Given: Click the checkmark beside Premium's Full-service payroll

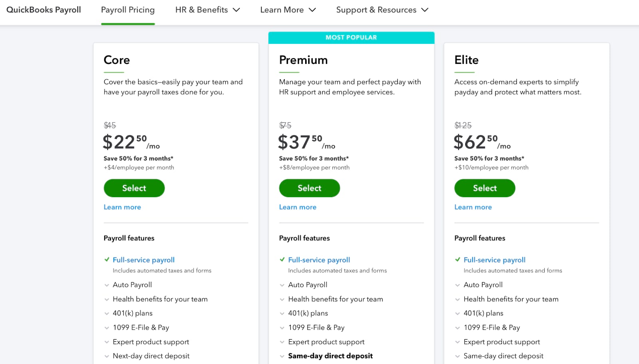Looking at the screenshot, I should pyautogui.click(x=282, y=259).
